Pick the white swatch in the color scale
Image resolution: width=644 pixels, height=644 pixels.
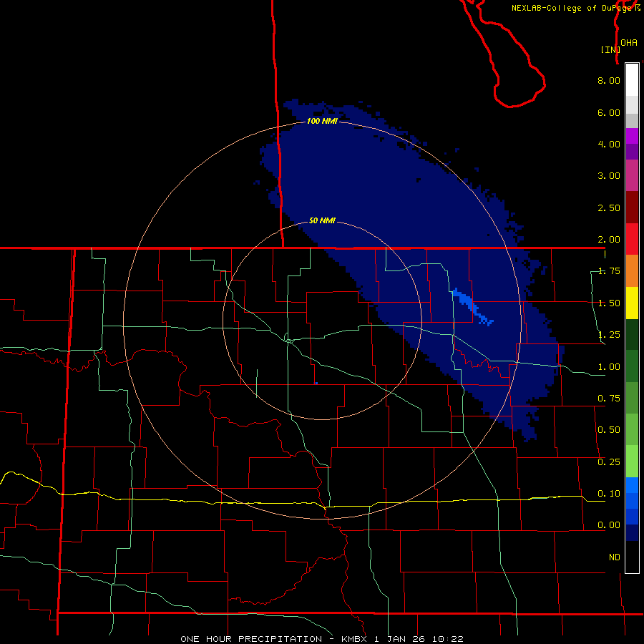coord(632,79)
